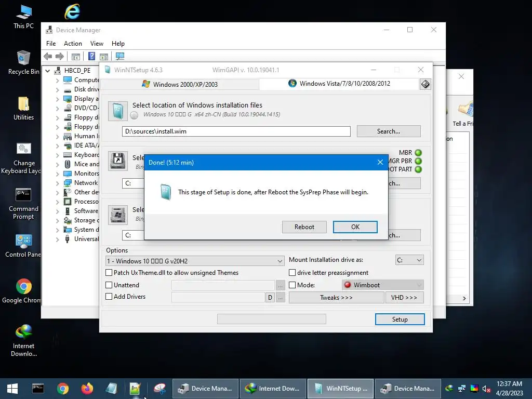Click the D button next to Add Drivers
532x399 pixels.
point(270,298)
